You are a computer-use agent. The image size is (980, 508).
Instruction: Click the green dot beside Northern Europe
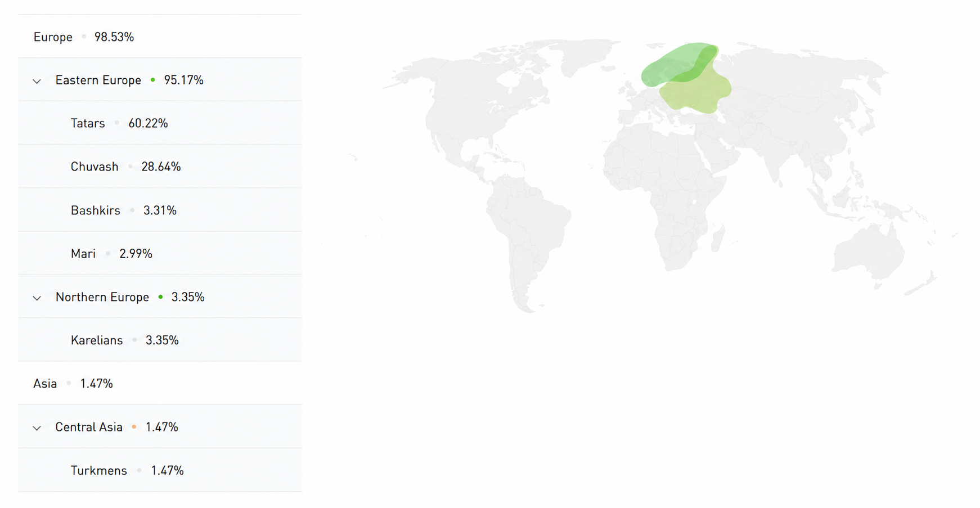click(160, 296)
